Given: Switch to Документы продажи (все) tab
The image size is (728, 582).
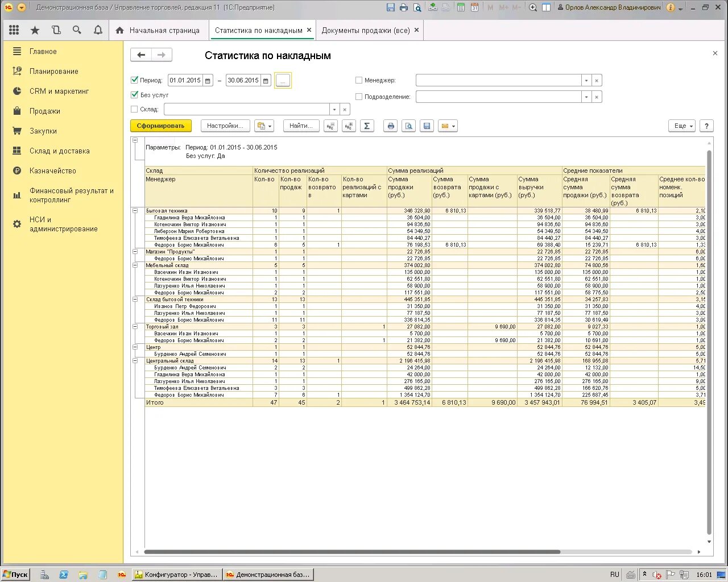Looking at the screenshot, I should click(366, 30).
